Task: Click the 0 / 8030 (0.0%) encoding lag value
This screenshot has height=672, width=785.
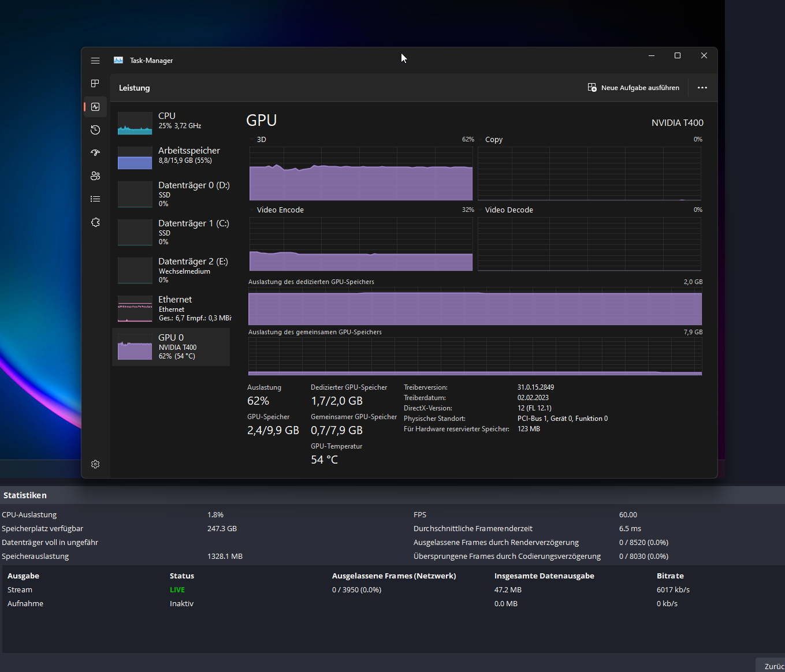Action: pos(643,557)
